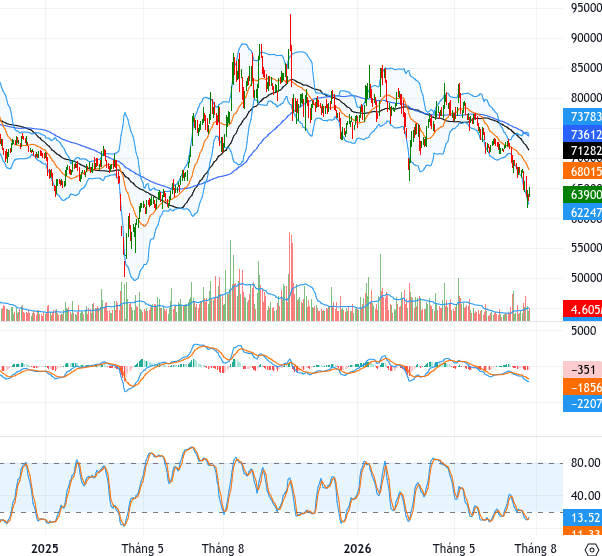Click the 80.00 stochastic scale label
The width and height of the screenshot is (602, 556).
pos(586,463)
